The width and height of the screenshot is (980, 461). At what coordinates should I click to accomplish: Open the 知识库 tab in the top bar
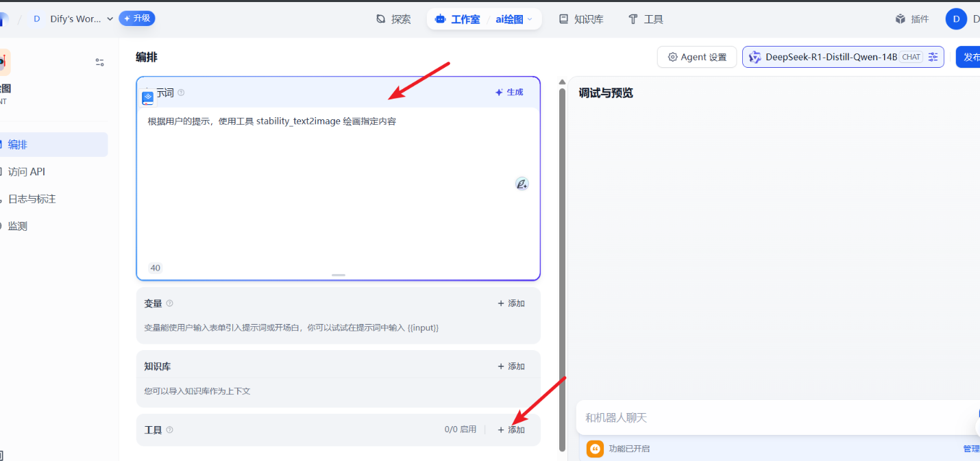pos(581,19)
